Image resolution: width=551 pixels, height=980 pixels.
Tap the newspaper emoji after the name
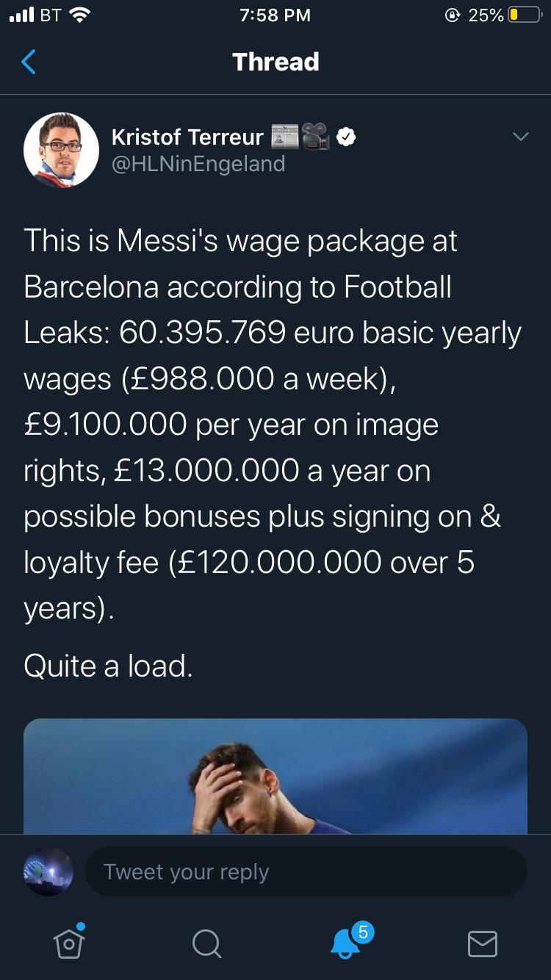(286, 137)
